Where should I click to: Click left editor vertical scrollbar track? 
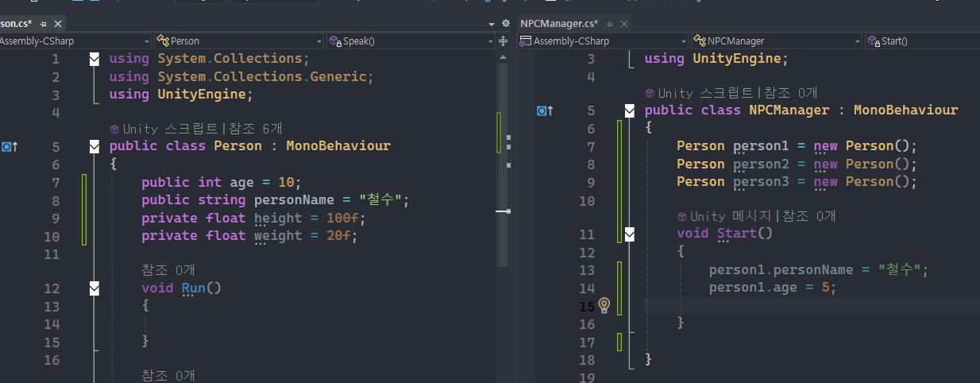pos(503,167)
